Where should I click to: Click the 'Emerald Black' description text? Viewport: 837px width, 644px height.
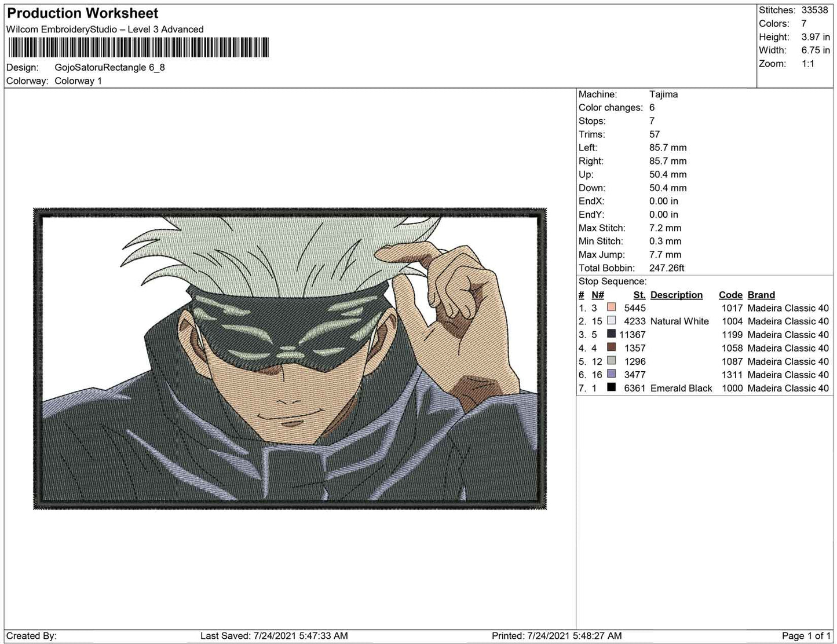point(681,388)
